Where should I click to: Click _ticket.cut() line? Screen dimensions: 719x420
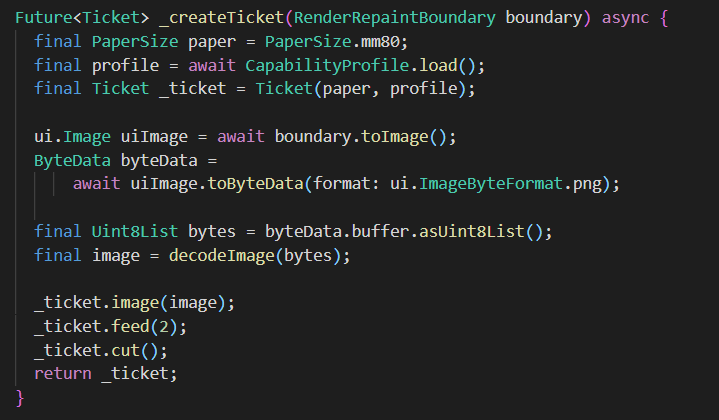click(101, 351)
